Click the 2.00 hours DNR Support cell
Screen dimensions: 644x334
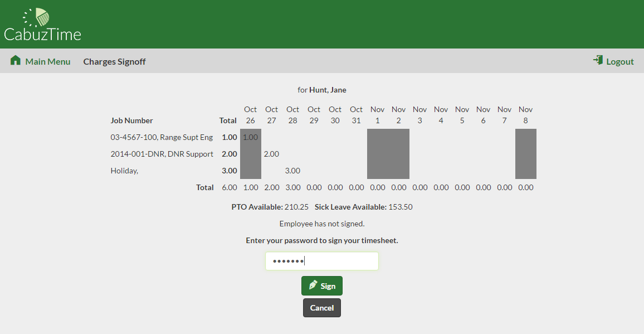coord(271,154)
